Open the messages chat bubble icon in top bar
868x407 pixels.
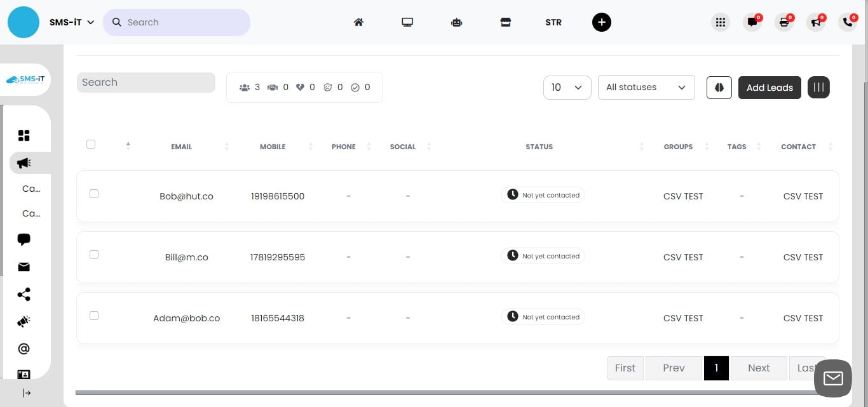click(752, 22)
